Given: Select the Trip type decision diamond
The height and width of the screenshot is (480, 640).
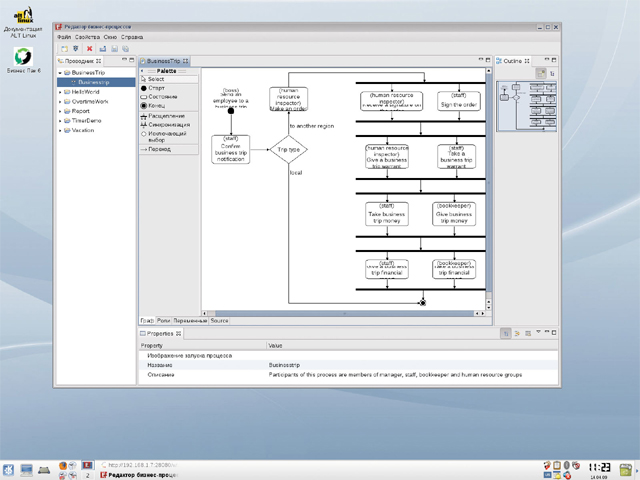Looking at the screenshot, I should (x=289, y=150).
